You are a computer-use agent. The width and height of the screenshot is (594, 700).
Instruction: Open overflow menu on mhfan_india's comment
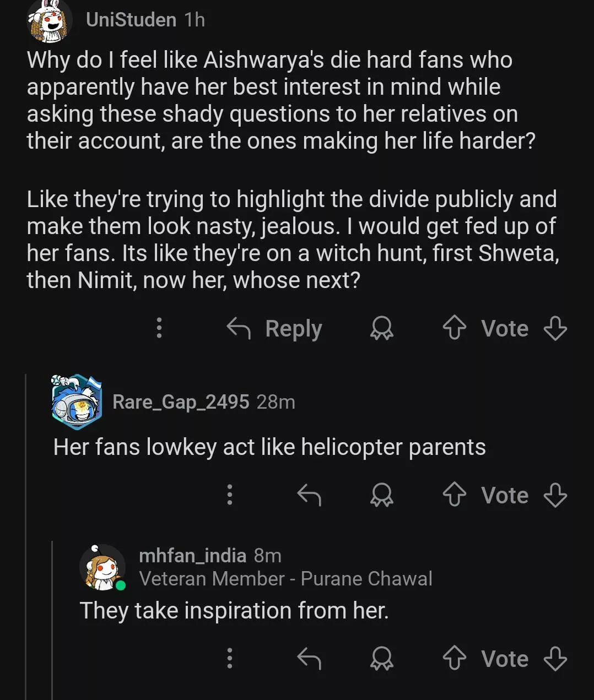pyautogui.click(x=230, y=658)
